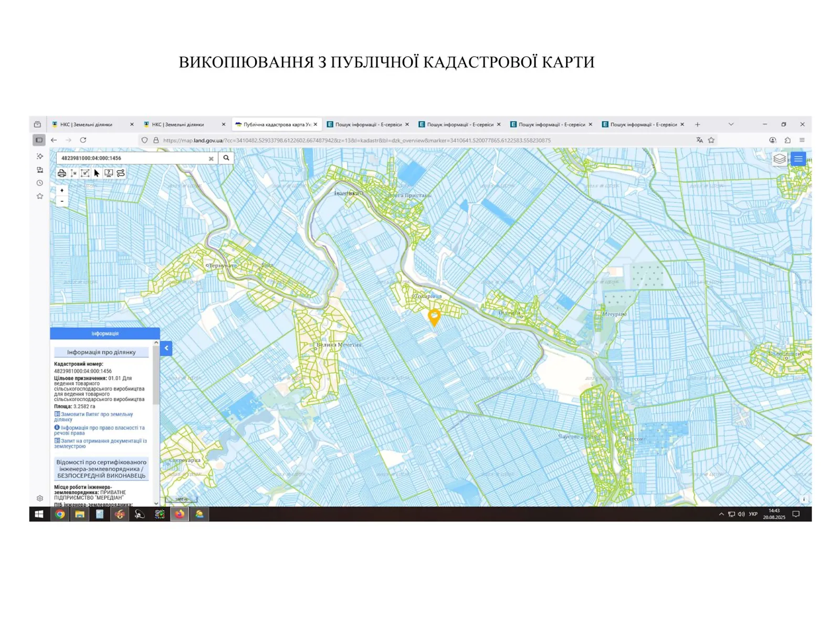Open Інформація про право власності link
This screenshot has width=840, height=630.
pos(102,428)
